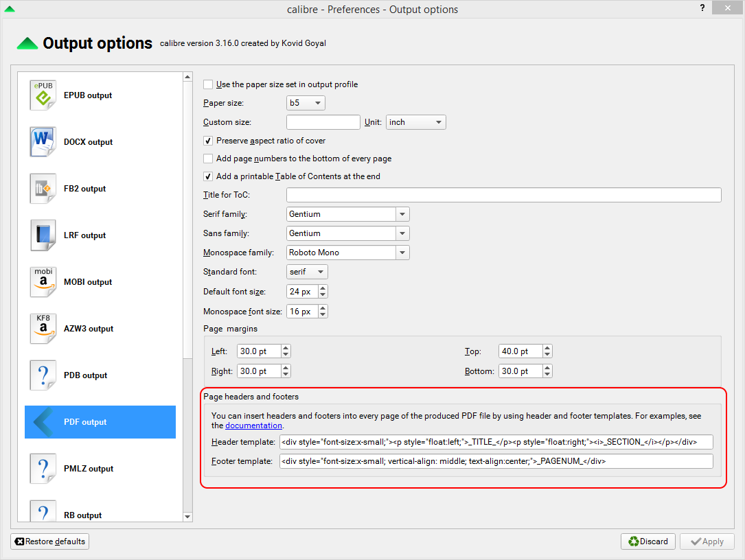
Task: Increase Left margin with up arrow
Action: click(286, 348)
